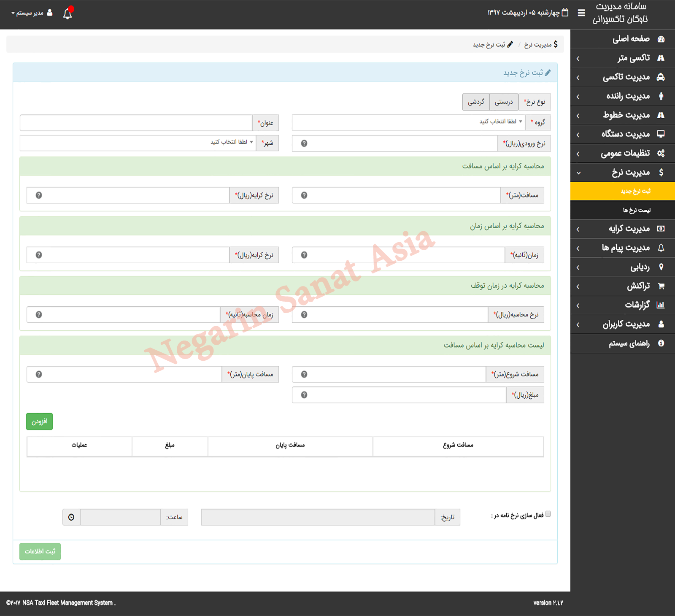
Task: Open the شهر dropdown
Action: pos(138,143)
